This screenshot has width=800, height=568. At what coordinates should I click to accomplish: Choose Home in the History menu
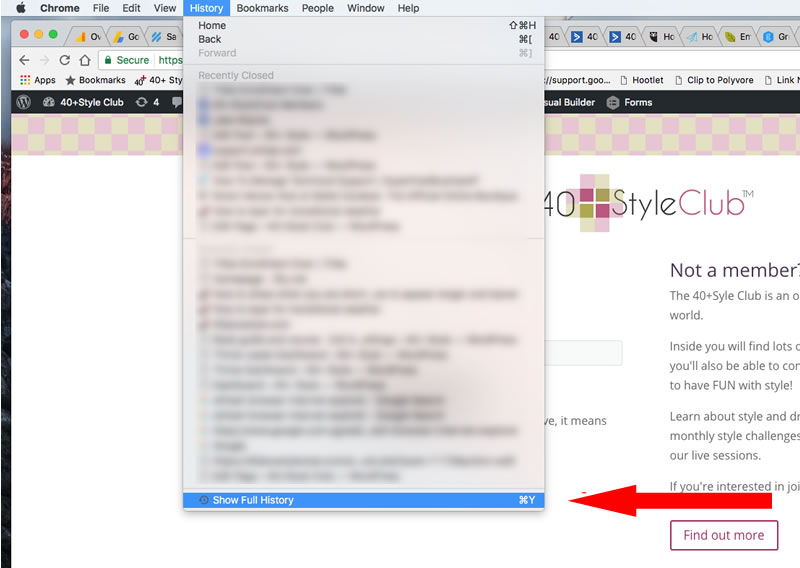click(363, 26)
